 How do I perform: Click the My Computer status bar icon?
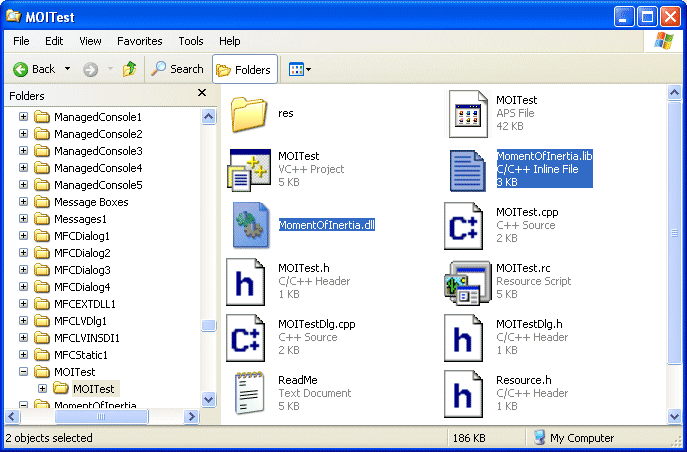point(540,438)
